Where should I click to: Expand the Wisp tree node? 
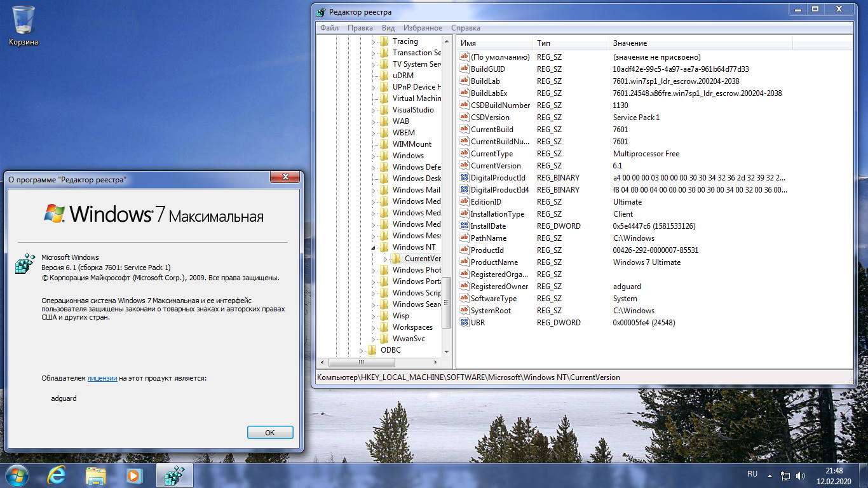[x=374, y=316]
